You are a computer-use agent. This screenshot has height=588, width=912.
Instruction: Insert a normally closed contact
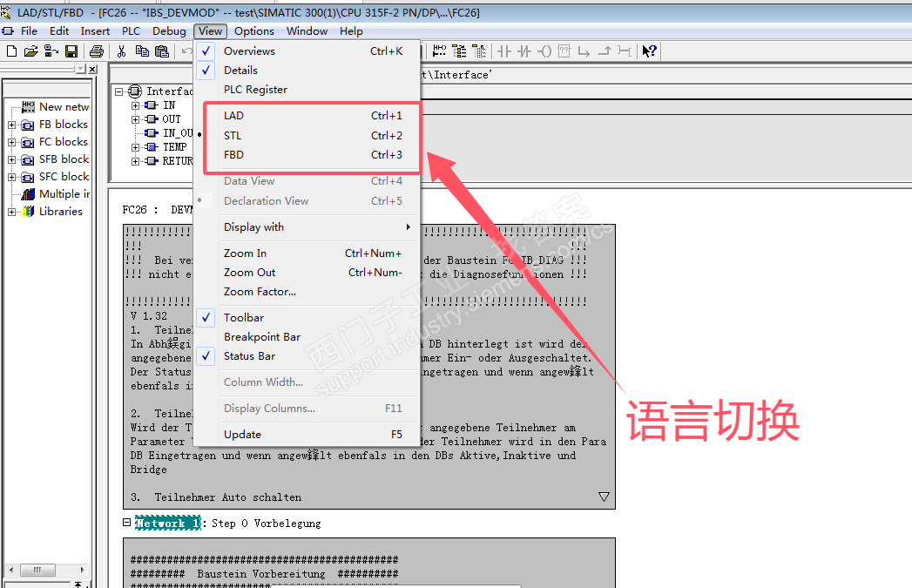tap(524, 51)
